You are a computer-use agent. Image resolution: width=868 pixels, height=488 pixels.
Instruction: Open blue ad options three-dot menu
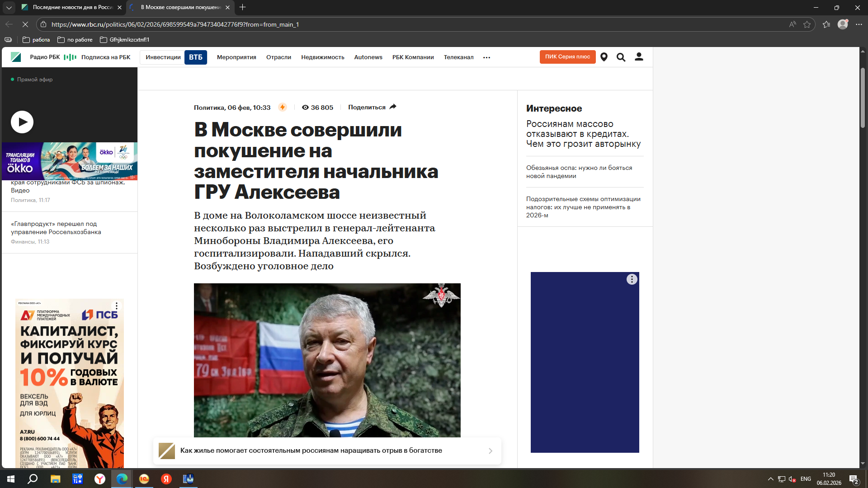(x=632, y=279)
